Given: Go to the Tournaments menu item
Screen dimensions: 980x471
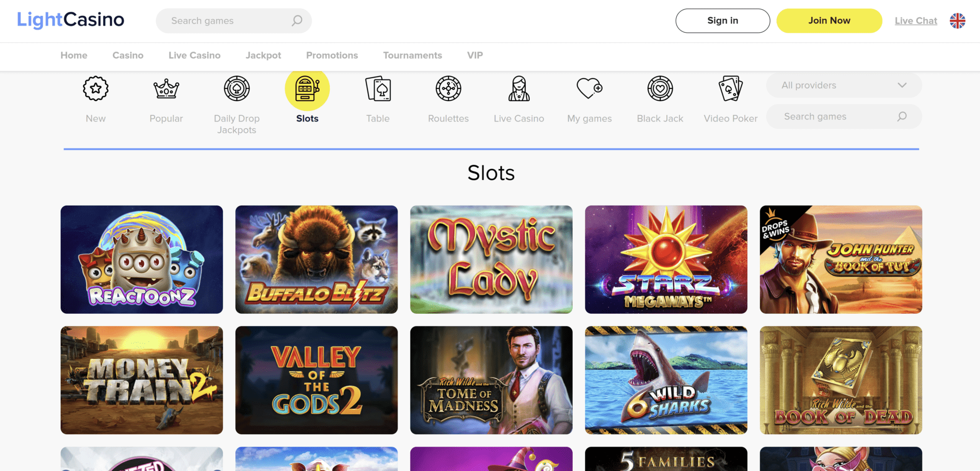Looking at the screenshot, I should [x=412, y=55].
